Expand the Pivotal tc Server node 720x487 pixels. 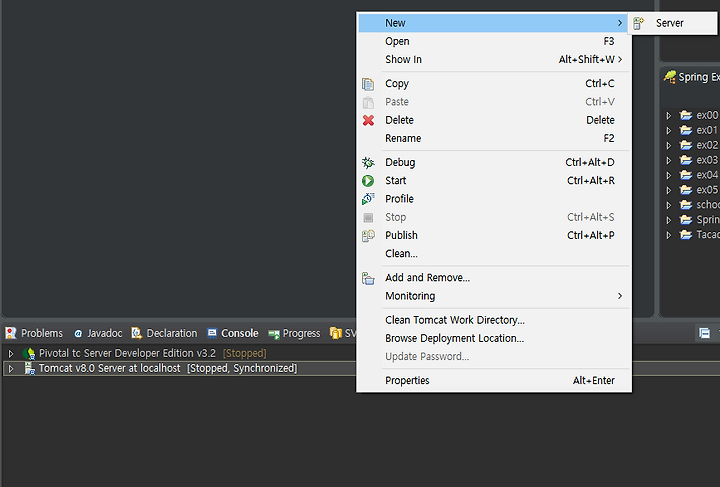tap(11, 353)
